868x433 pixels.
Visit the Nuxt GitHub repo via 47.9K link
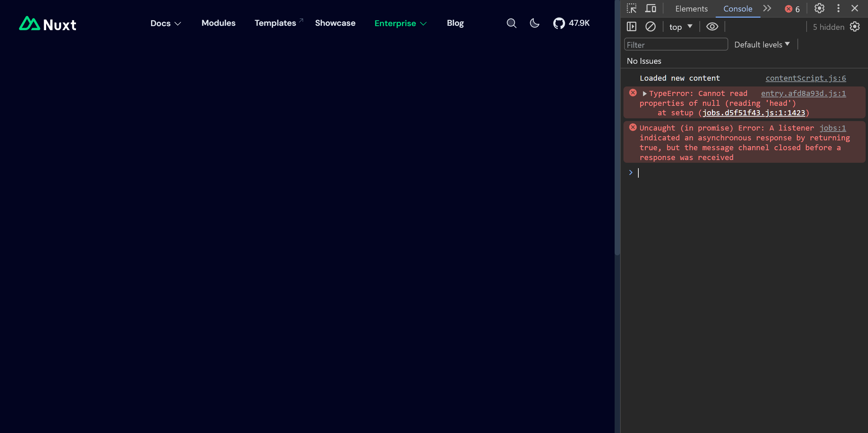coord(571,23)
